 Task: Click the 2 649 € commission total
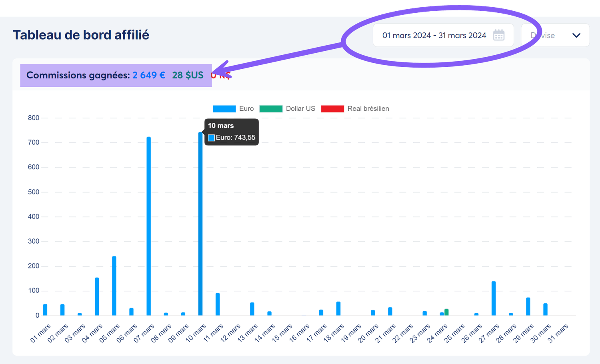pos(148,75)
